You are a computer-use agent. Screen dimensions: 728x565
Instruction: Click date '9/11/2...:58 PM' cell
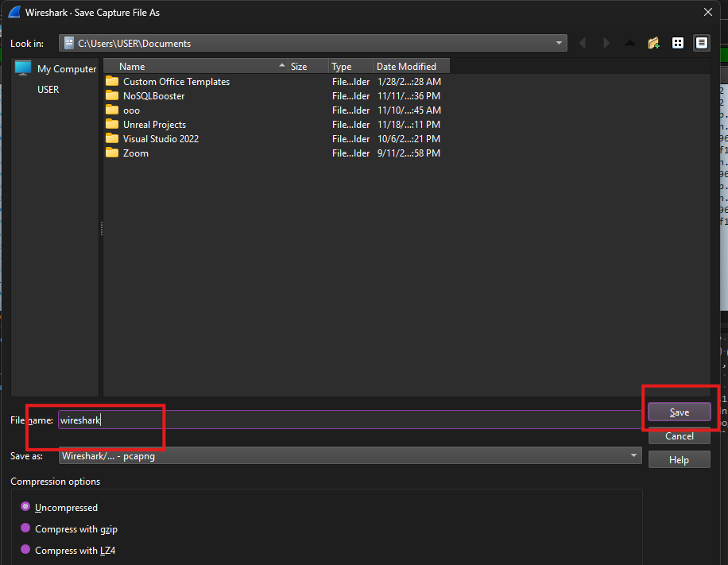point(409,153)
